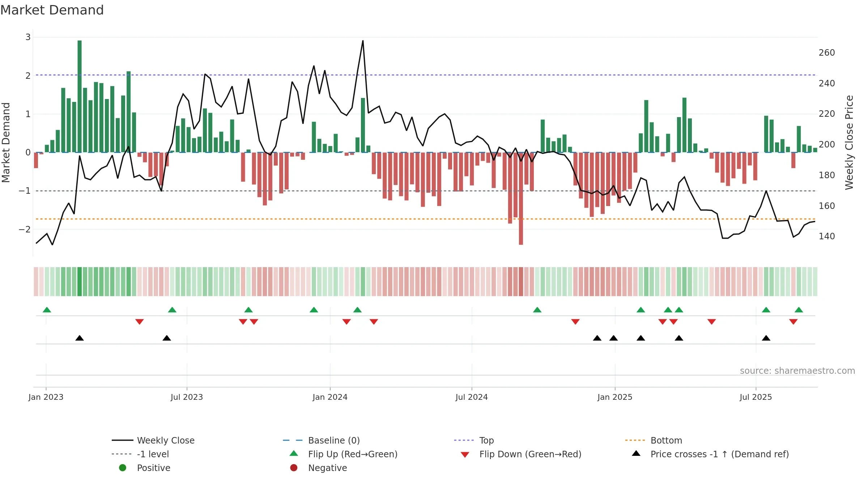
Task: Click the Jul 2024 x-axis label
Action: coord(472,397)
